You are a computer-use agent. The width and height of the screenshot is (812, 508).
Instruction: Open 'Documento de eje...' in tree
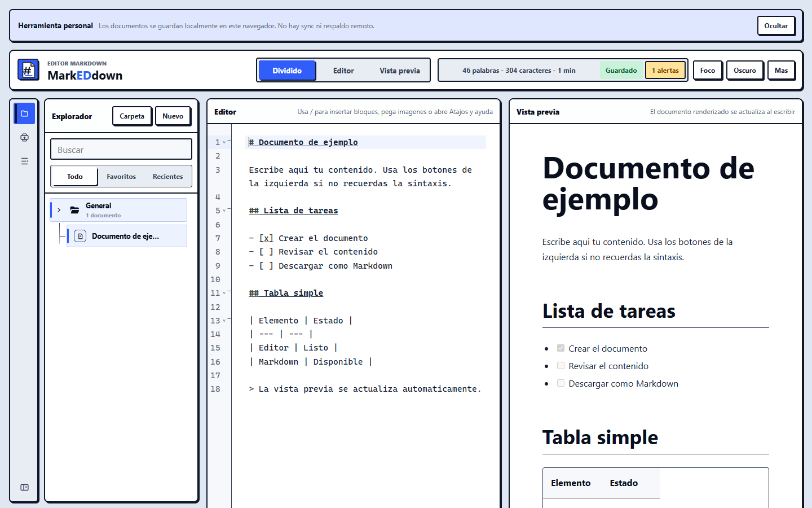[x=127, y=236]
